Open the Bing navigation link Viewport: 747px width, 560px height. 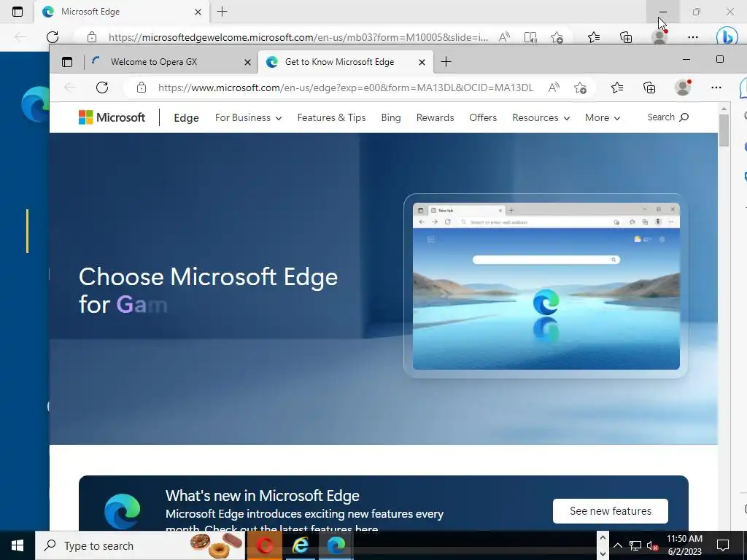pos(391,117)
